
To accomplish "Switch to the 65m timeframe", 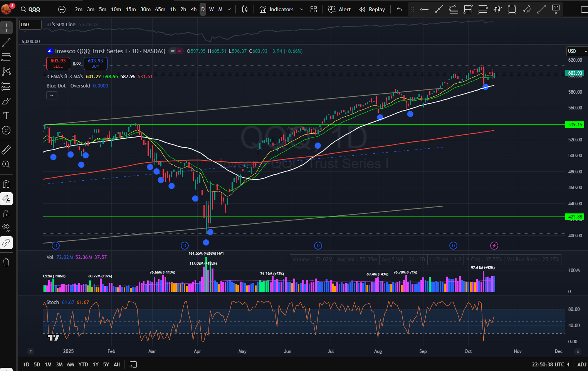I will pyautogui.click(x=160, y=9).
